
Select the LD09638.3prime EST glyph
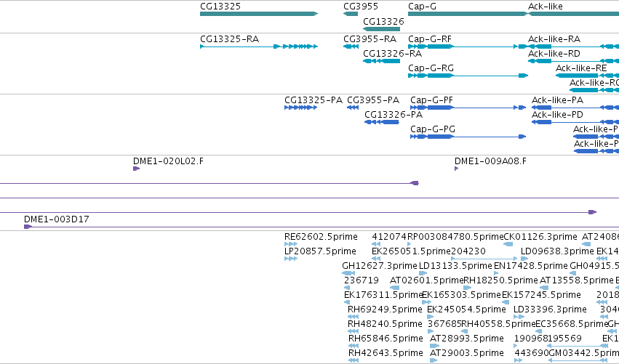[524, 259]
